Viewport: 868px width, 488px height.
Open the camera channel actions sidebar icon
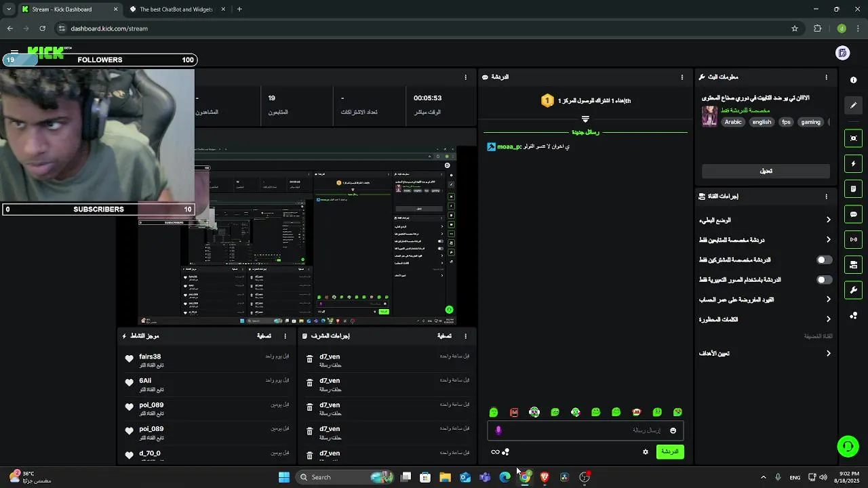pyautogui.click(x=853, y=264)
